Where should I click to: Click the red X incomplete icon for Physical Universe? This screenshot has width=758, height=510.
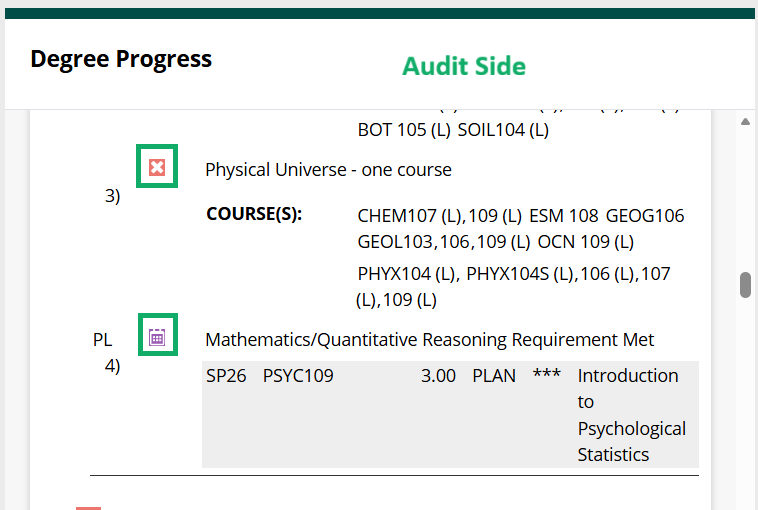157,167
